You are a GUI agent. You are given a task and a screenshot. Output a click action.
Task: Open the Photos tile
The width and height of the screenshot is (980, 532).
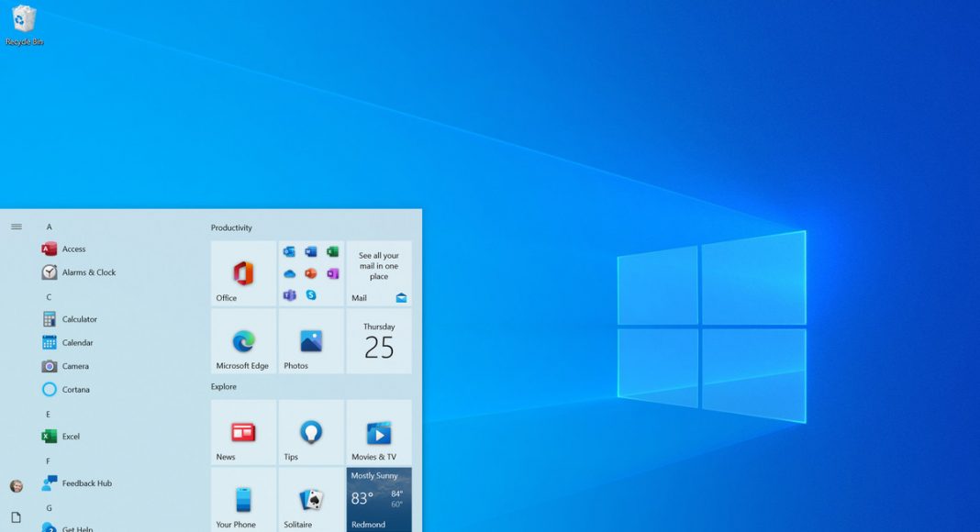click(x=311, y=341)
